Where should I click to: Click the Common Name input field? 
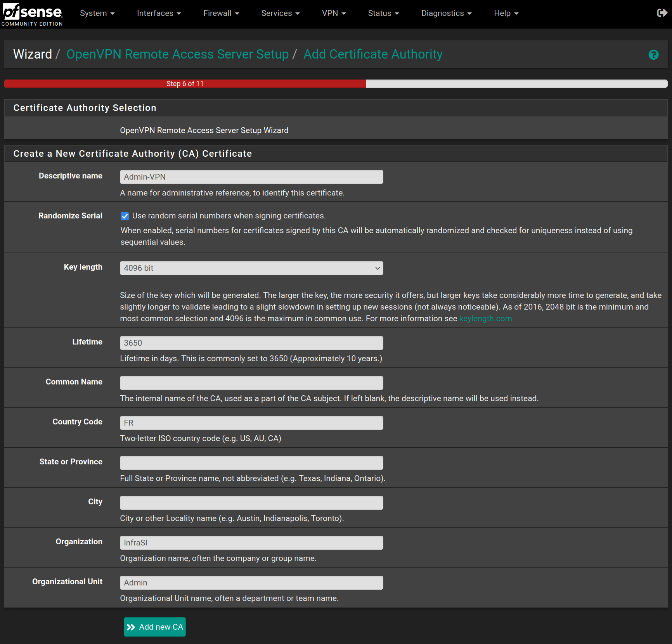pyautogui.click(x=251, y=383)
